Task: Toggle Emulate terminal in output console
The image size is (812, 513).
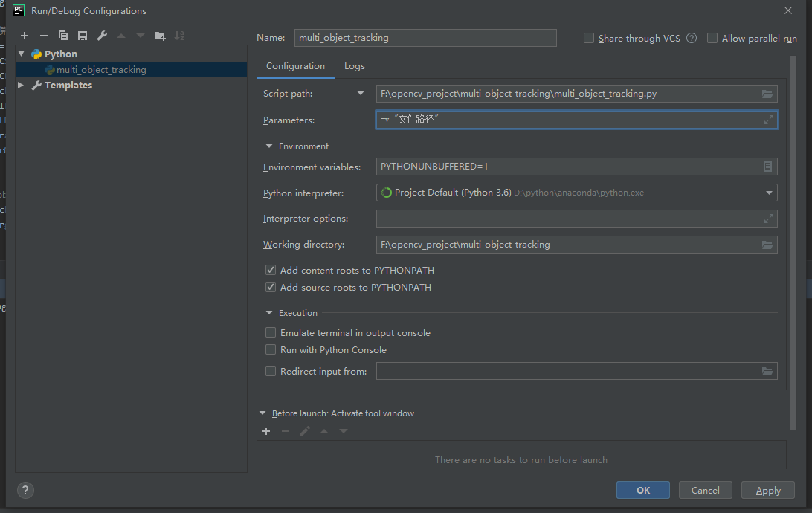Action: click(271, 333)
